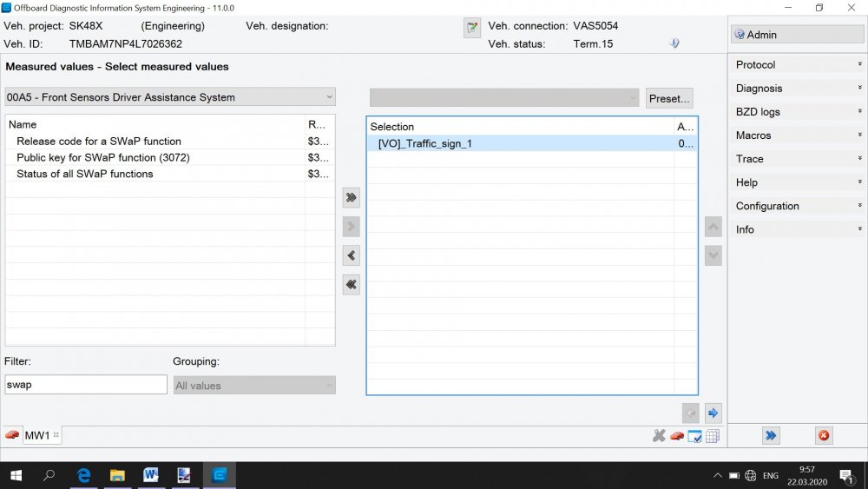Screen dimensions: 868x489
Task: Click the window-with-checkmark selection icon
Action: [694, 436]
